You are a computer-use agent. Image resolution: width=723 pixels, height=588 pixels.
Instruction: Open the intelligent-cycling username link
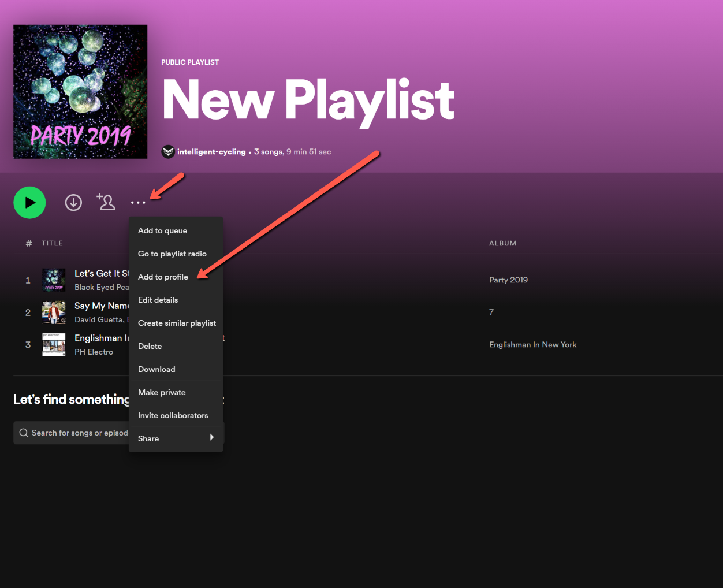click(x=211, y=152)
